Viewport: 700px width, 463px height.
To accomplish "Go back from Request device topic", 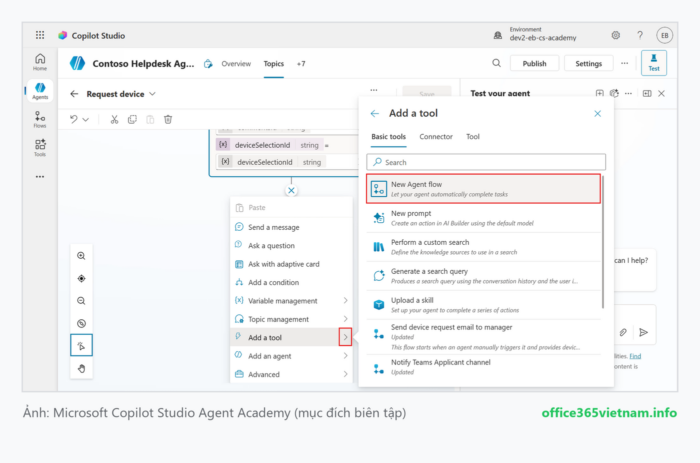I will pyautogui.click(x=74, y=94).
